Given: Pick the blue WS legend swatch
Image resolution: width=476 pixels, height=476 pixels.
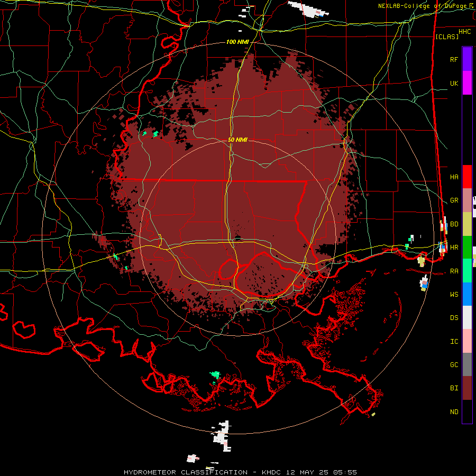Looking at the screenshot, I should pos(467,294).
